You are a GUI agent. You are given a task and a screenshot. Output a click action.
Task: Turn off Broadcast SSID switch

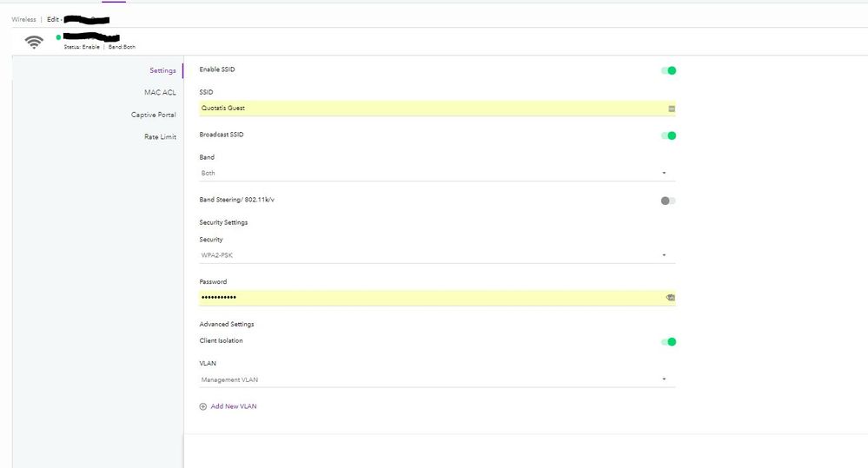[668, 135]
